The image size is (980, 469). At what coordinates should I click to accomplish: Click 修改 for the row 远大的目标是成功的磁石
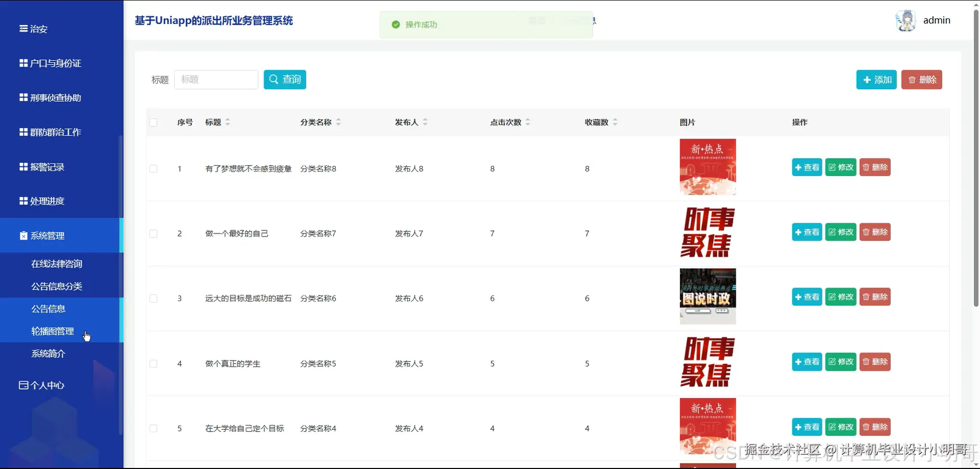click(x=840, y=296)
